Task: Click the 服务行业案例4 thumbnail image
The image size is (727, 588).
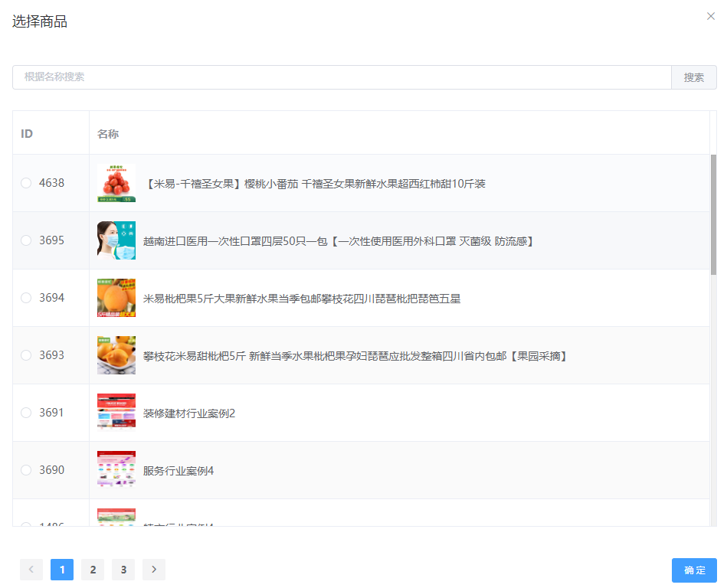Action: pos(116,470)
